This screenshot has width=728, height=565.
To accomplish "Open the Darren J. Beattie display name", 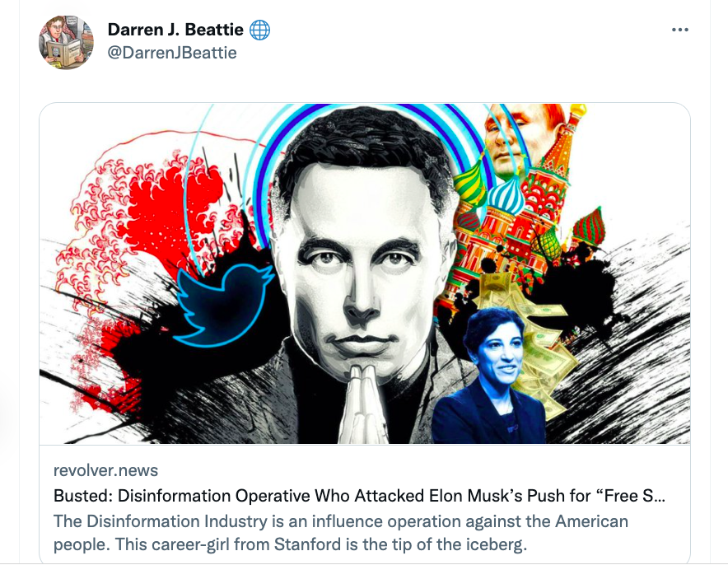I will pos(175,30).
